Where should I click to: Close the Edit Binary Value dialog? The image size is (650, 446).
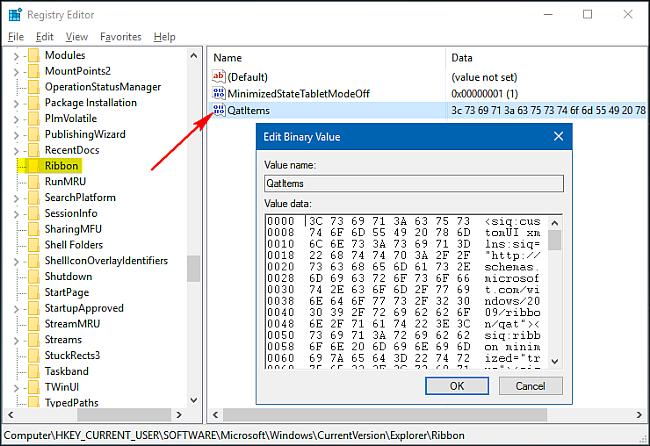coord(557,136)
